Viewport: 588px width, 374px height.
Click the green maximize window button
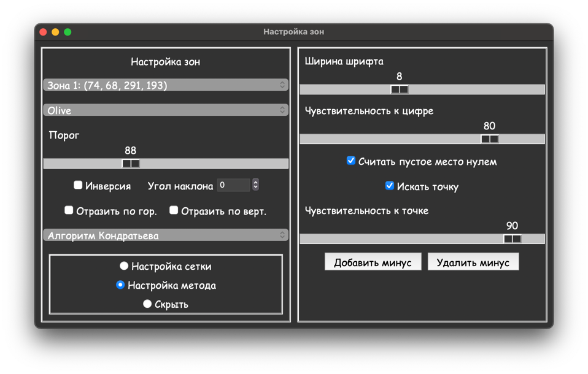click(68, 32)
